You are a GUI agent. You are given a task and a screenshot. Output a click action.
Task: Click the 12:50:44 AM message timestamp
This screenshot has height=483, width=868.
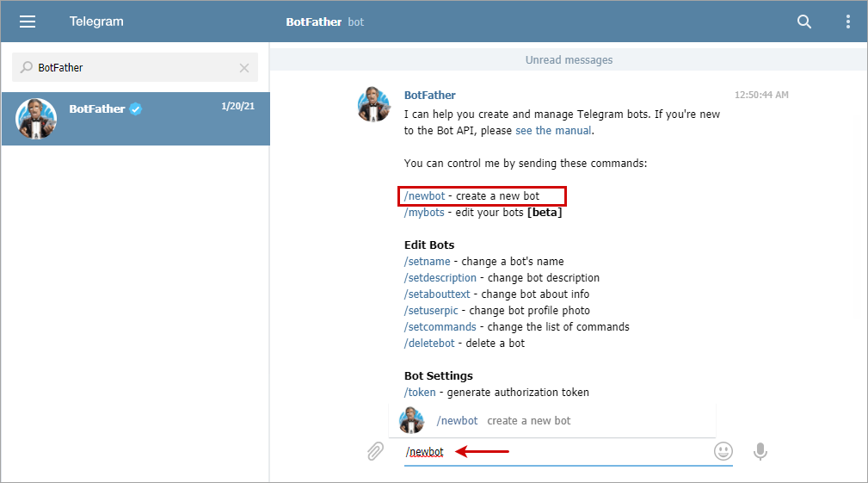pyautogui.click(x=761, y=95)
